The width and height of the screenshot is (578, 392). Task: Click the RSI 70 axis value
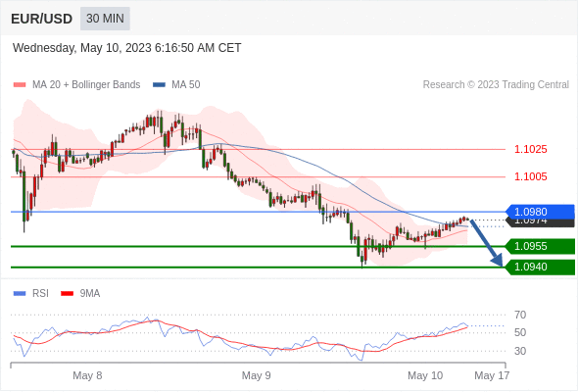click(x=520, y=315)
